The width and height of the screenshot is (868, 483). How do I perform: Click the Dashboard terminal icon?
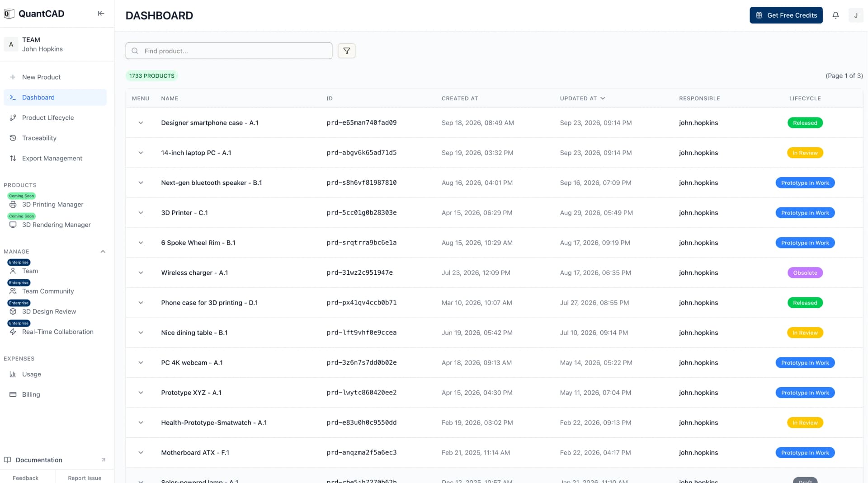click(13, 98)
